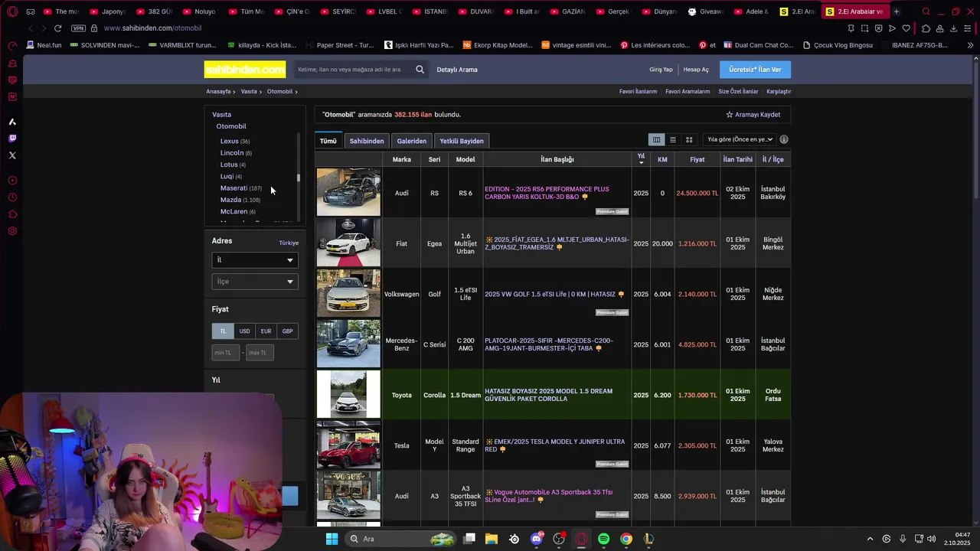Click the info icon beside sorting dropdown

pos(783,139)
